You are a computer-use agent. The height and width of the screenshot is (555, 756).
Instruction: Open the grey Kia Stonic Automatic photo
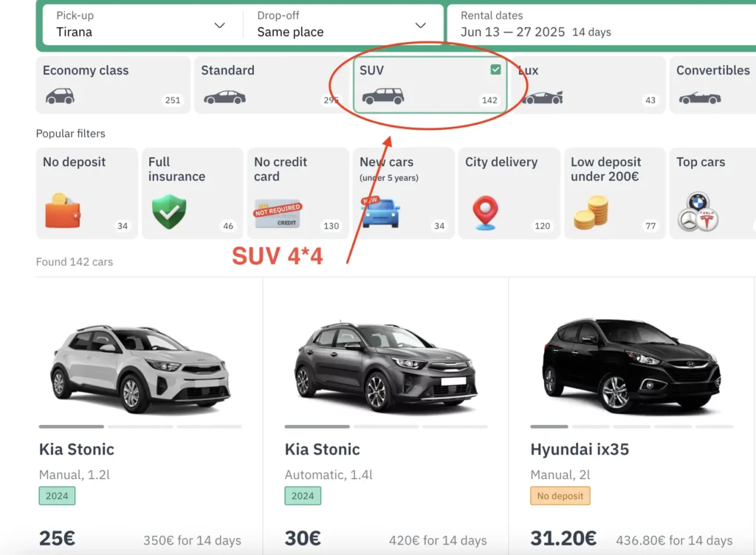[x=385, y=368]
